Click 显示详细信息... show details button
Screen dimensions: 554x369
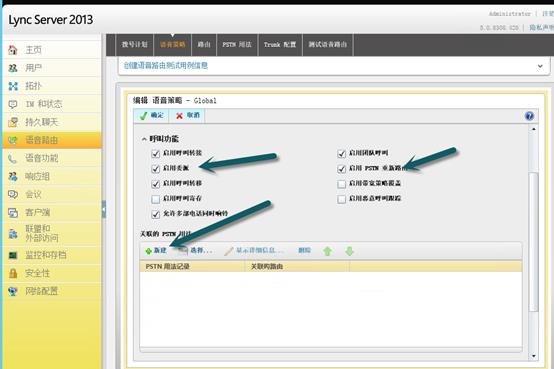pos(254,251)
